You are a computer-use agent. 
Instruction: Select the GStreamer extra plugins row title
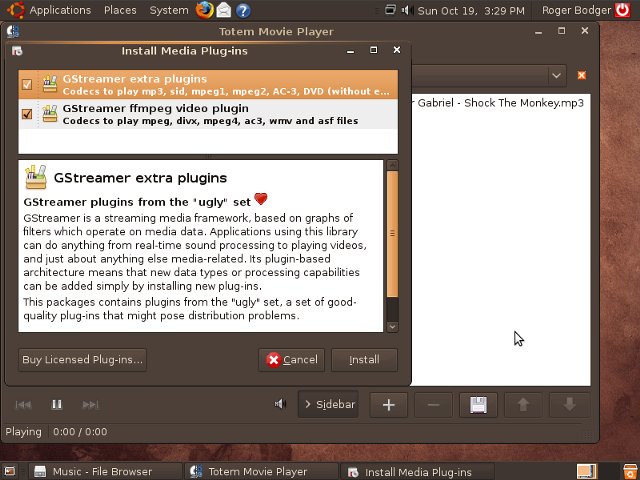(x=135, y=79)
